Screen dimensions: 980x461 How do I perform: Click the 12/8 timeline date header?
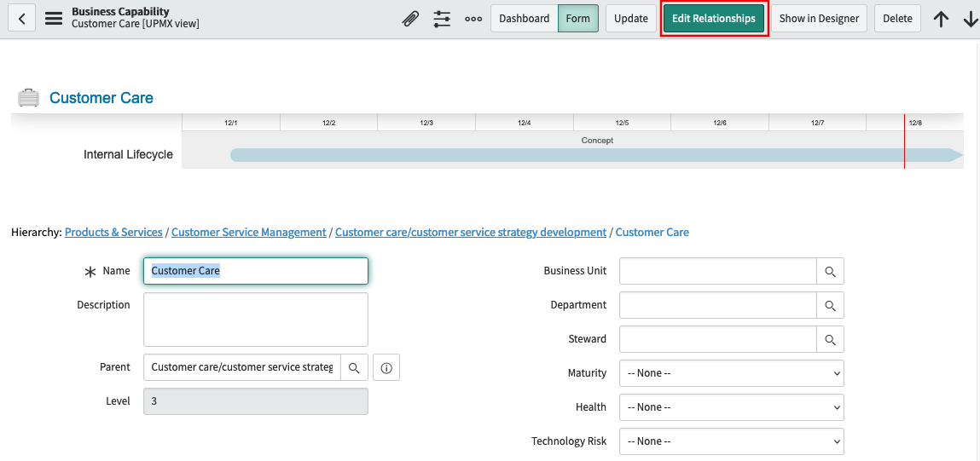pyautogui.click(x=915, y=123)
